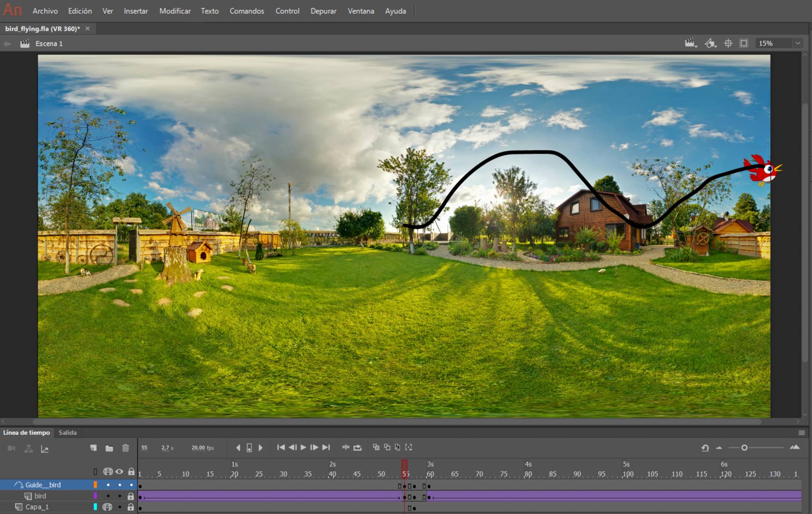
Task: Click the Insert Layer icon
Action: [x=93, y=448]
